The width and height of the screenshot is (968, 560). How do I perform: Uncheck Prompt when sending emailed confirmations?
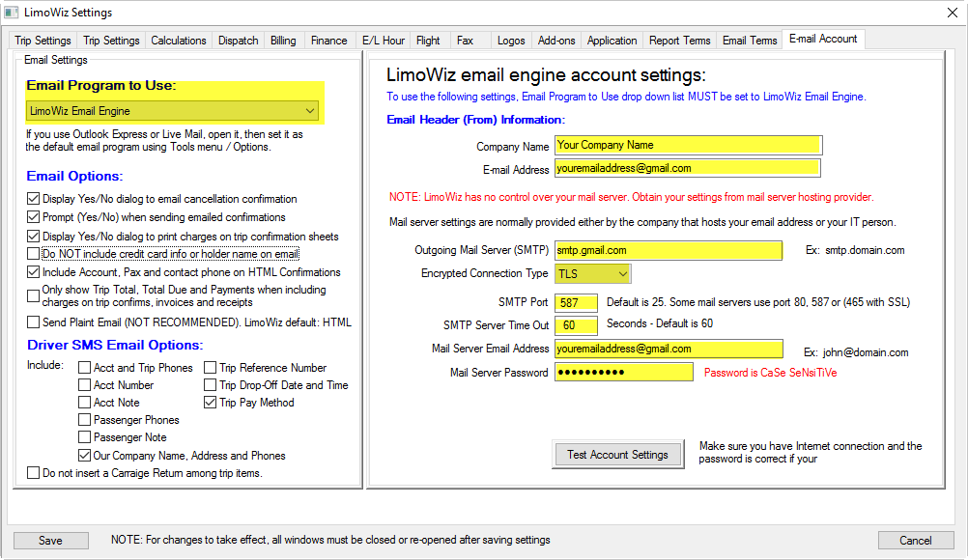tap(34, 217)
